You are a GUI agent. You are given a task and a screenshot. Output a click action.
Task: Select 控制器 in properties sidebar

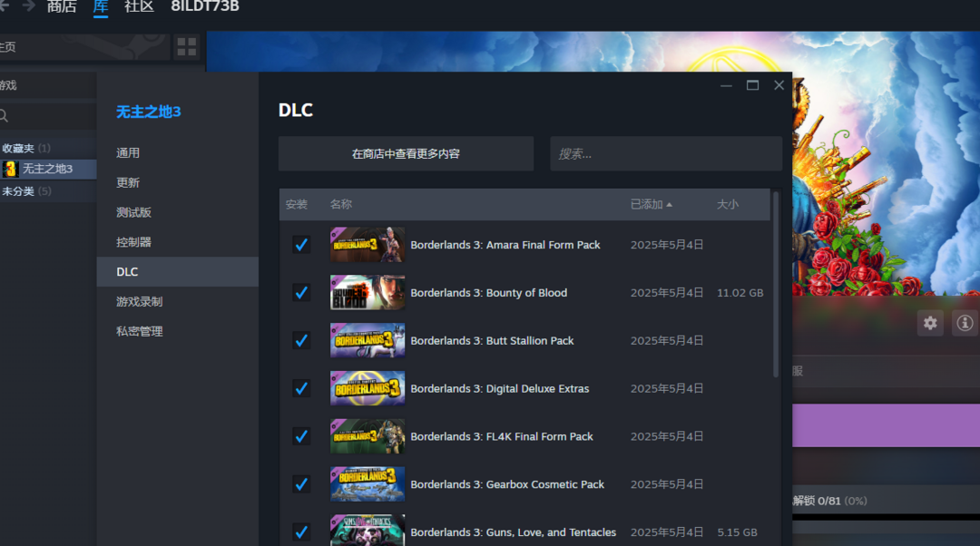click(x=178, y=242)
